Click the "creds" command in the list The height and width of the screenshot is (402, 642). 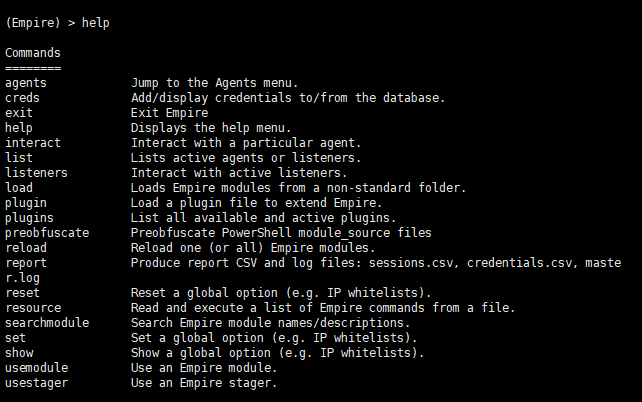pos(22,97)
